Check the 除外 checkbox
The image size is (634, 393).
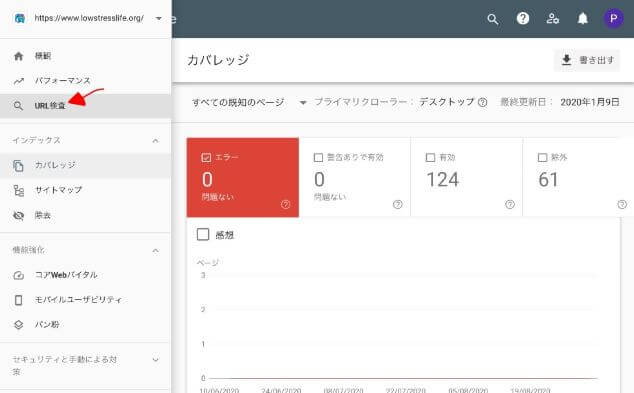[x=543, y=157]
